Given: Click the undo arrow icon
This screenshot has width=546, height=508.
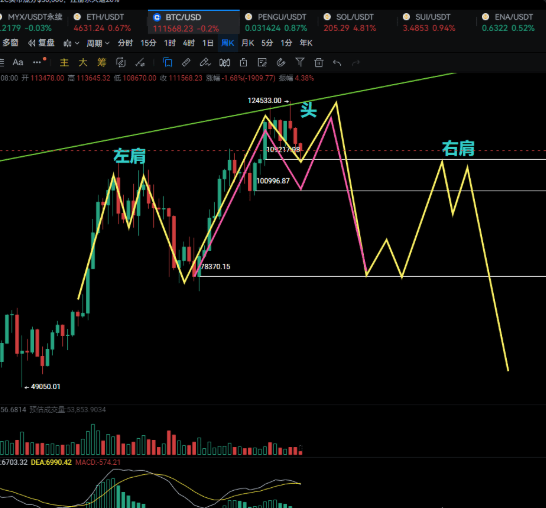Looking at the screenshot, I should coord(337,63).
